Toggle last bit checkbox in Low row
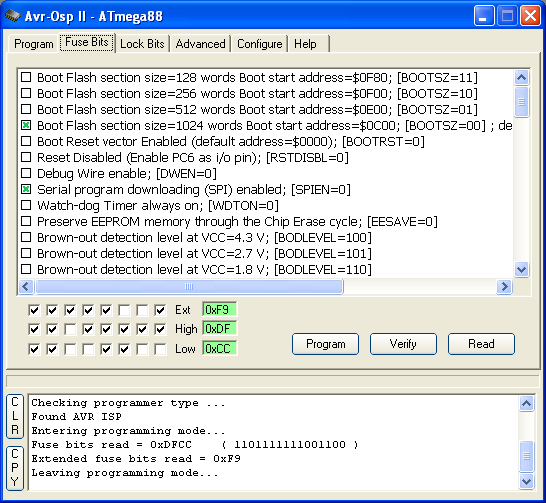This screenshot has width=546, height=503. [x=160, y=349]
